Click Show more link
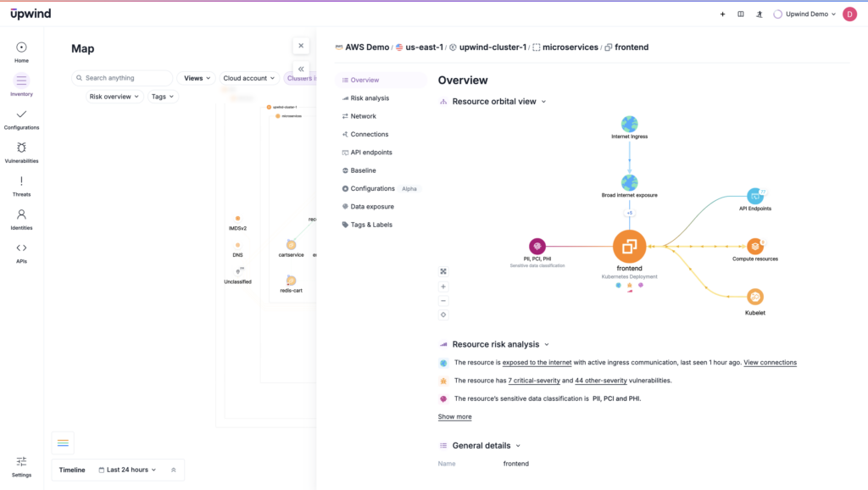The height and width of the screenshot is (490, 868). coord(455,417)
